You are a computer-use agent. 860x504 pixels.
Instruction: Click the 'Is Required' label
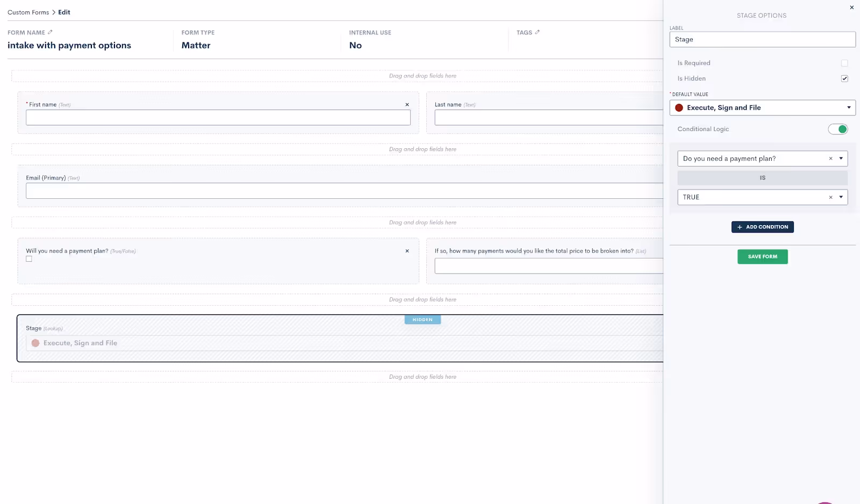694,63
